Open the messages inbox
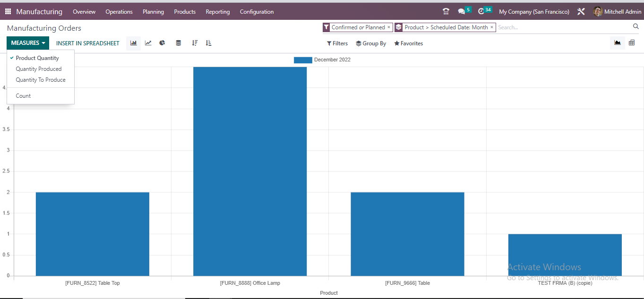The image size is (644, 299). pos(461,11)
